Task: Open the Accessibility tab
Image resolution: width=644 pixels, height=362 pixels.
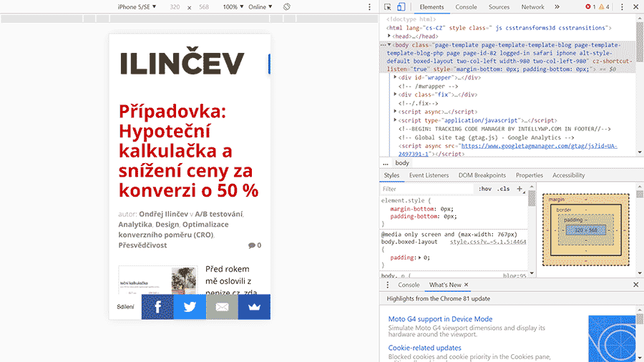Action: coord(568,175)
